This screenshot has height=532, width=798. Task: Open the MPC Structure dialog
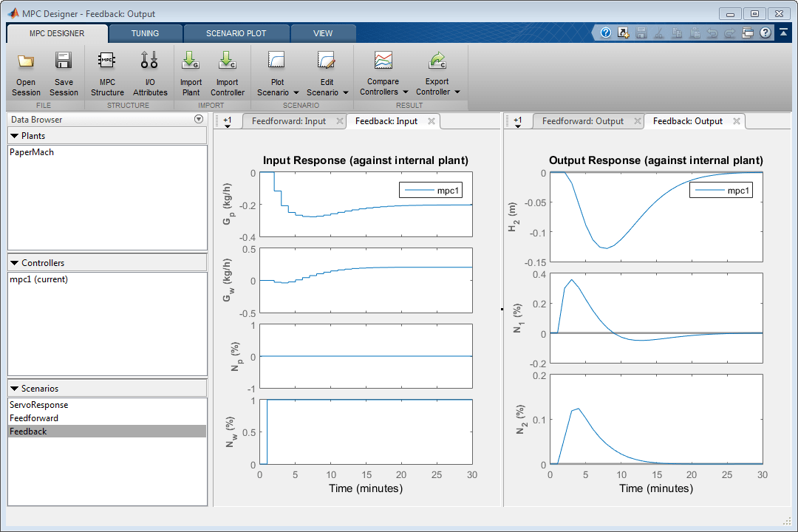107,74
